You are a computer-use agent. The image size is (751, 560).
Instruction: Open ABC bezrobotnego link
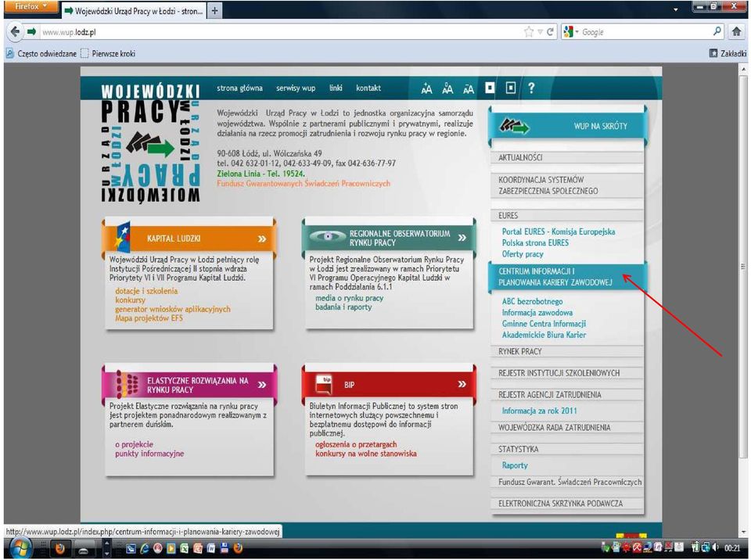[x=532, y=302]
